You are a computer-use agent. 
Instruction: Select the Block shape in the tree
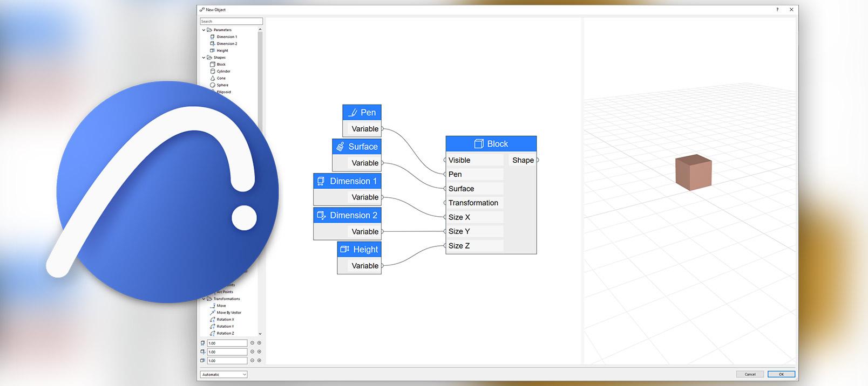tap(218, 65)
